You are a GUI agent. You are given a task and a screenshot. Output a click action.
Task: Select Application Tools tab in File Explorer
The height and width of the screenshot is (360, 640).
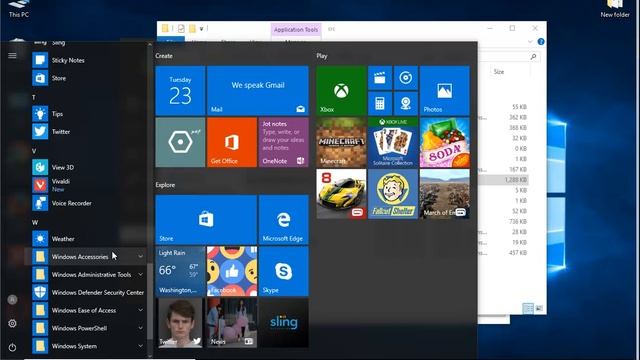click(296, 29)
